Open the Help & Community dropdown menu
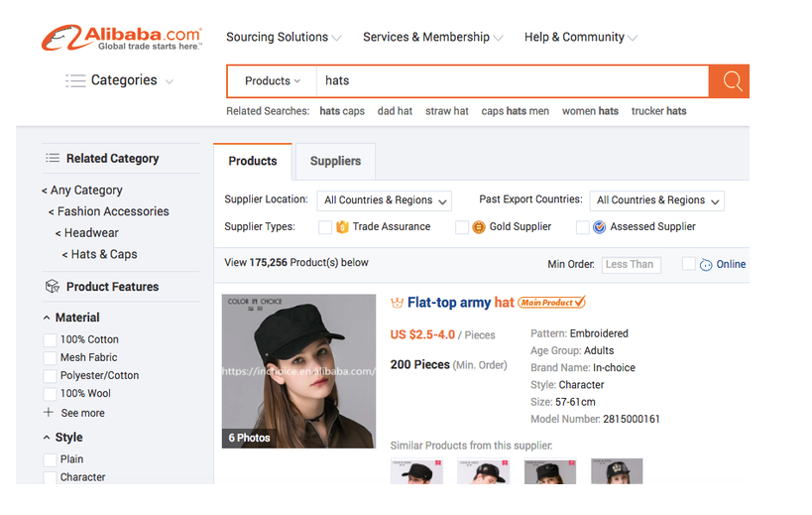 tap(581, 38)
